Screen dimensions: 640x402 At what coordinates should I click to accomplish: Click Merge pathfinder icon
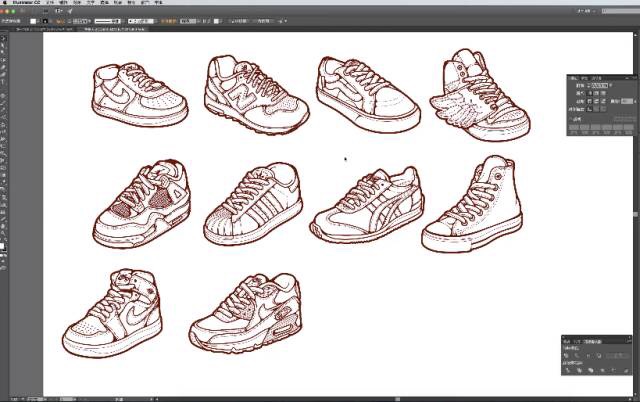pos(591,371)
